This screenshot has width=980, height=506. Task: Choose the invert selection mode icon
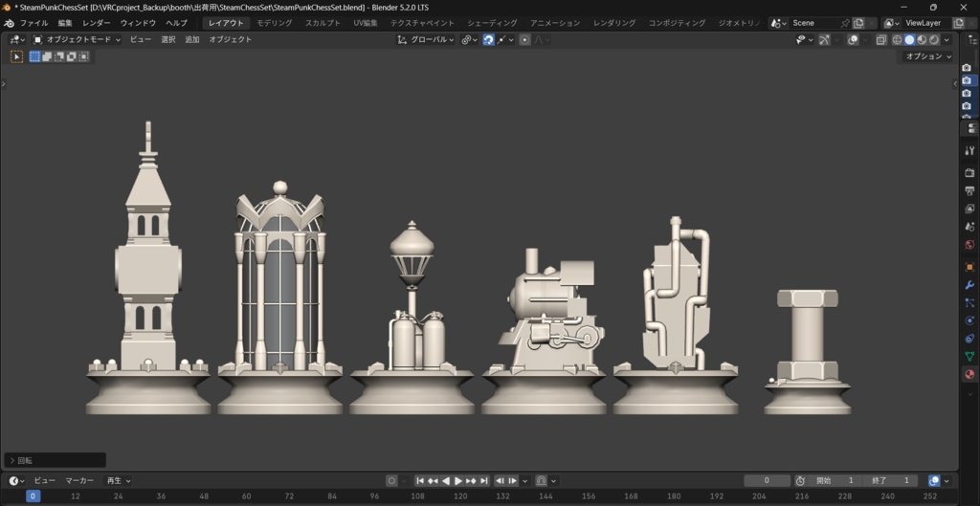coord(71,56)
